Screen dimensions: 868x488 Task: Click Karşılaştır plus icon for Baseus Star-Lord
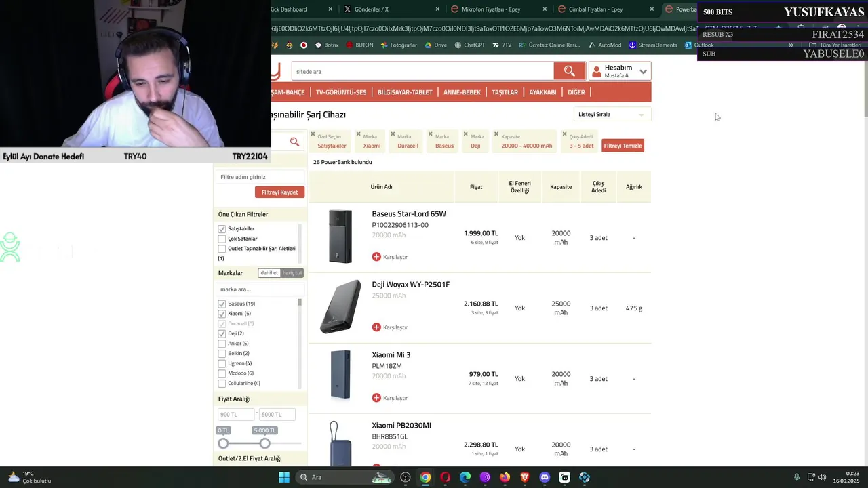(x=376, y=257)
